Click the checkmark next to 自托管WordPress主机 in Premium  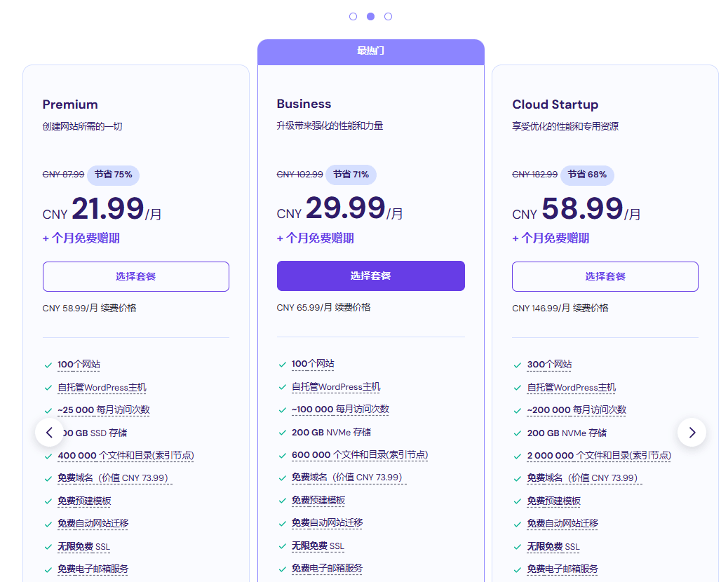pyautogui.click(x=48, y=387)
